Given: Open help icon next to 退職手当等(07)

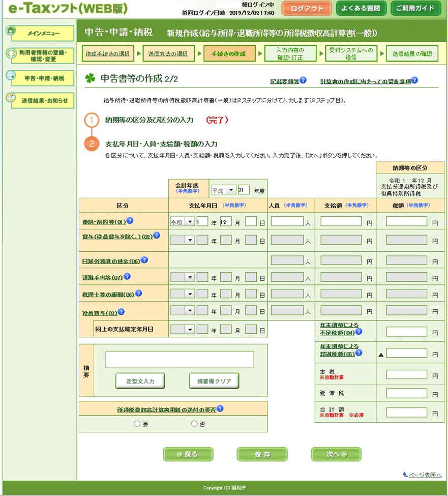Looking at the screenshot, I should tap(127, 276).
